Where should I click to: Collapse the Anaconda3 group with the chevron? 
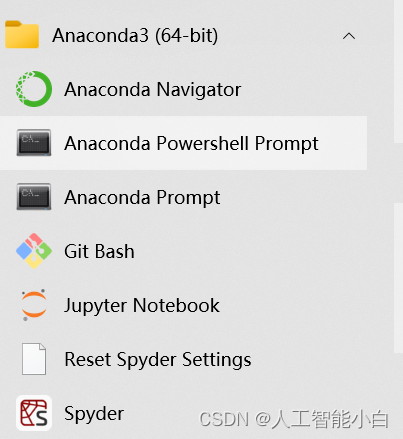349,36
